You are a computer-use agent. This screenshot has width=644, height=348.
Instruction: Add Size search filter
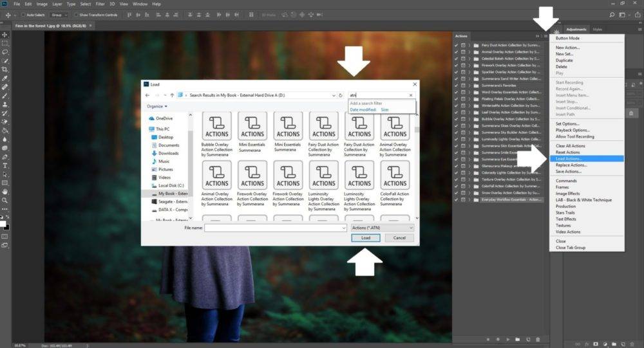pos(384,110)
